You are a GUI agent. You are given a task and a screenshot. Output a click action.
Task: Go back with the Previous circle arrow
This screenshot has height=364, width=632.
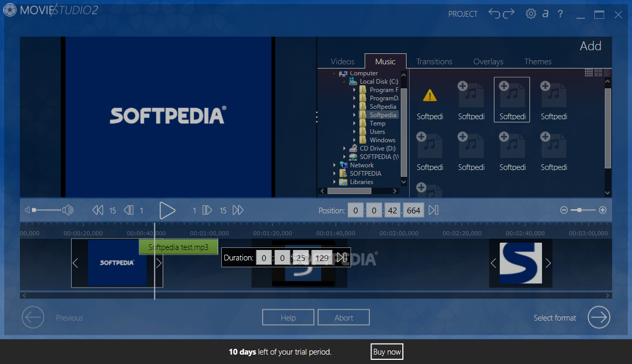pyautogui.click(x=33, y=317)
